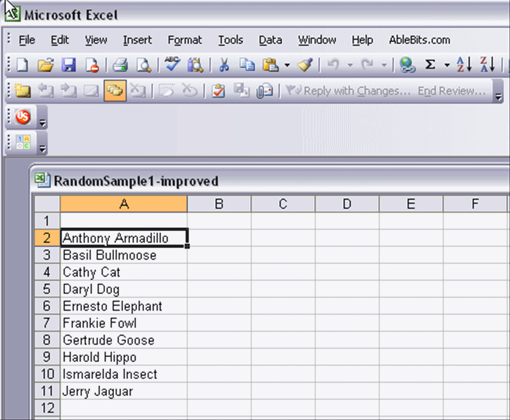The image size is (510, 420).
Task: Open Print Preview
Action: (x=144, y=64)
